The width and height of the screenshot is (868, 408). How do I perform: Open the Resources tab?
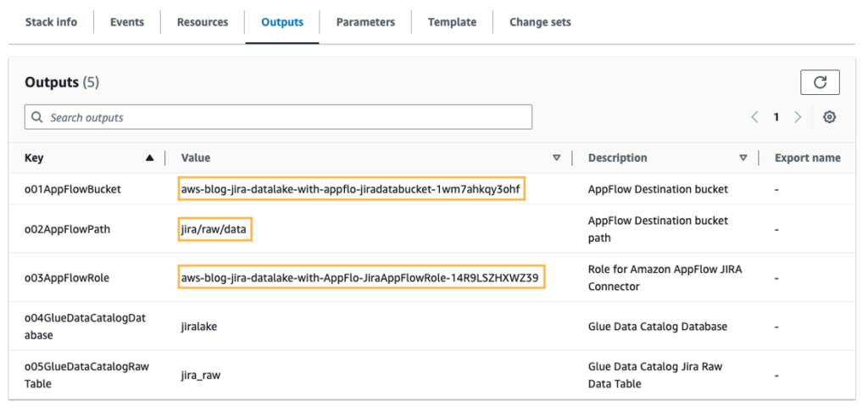coord(202,22)
